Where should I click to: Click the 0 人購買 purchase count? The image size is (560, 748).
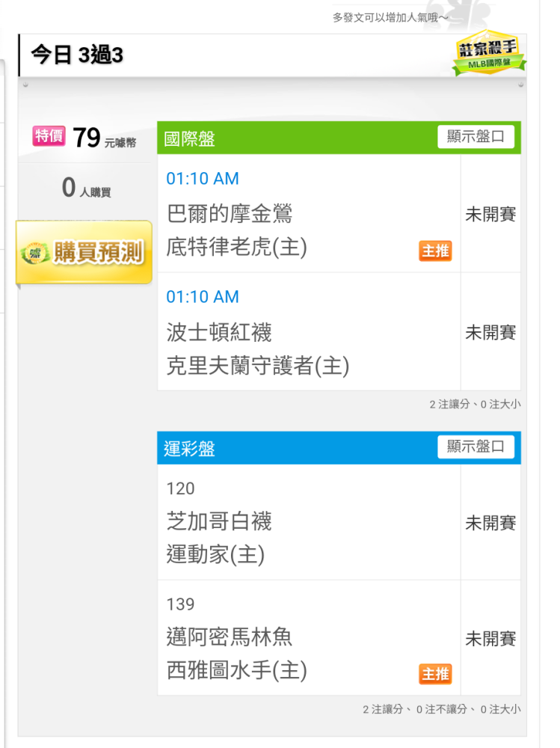point(86,188)
